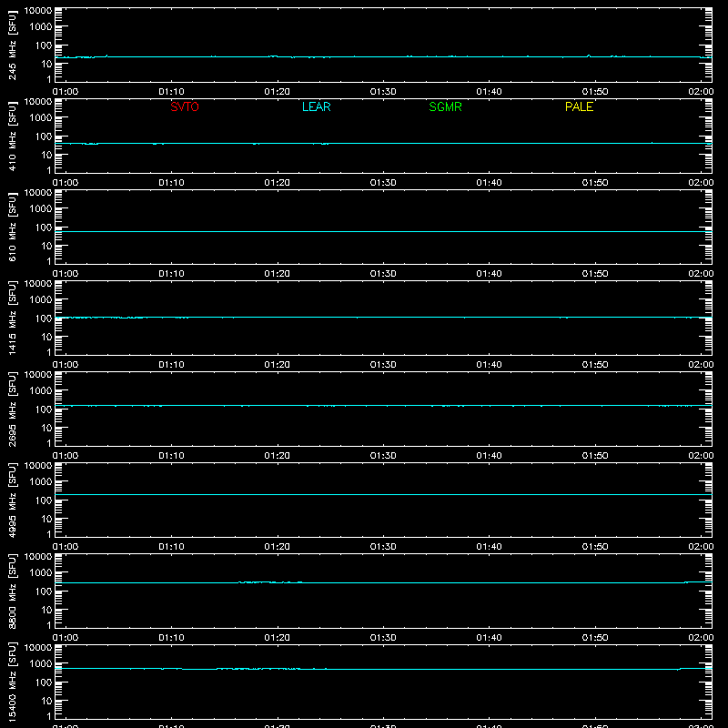The height and width of the screenshot is (728, 728).
Task: Click the 1 tick label in 1415 MHz panel
Action: point(49,352)
